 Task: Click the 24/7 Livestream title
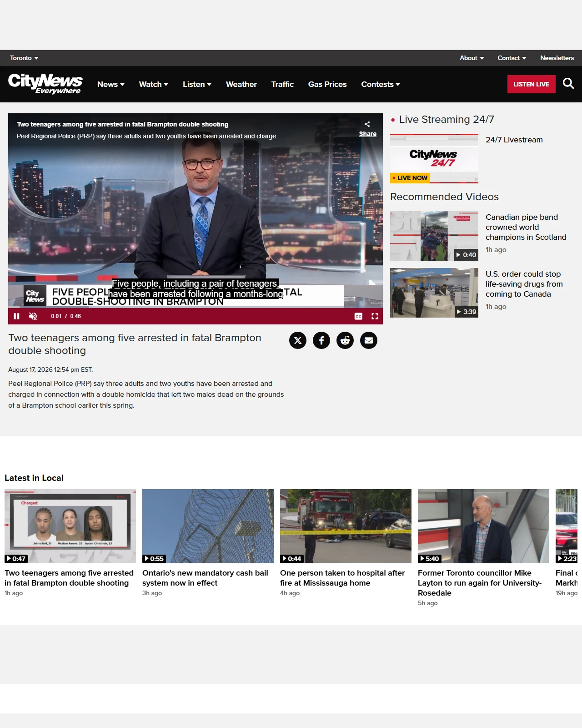[x=514, y=140]
